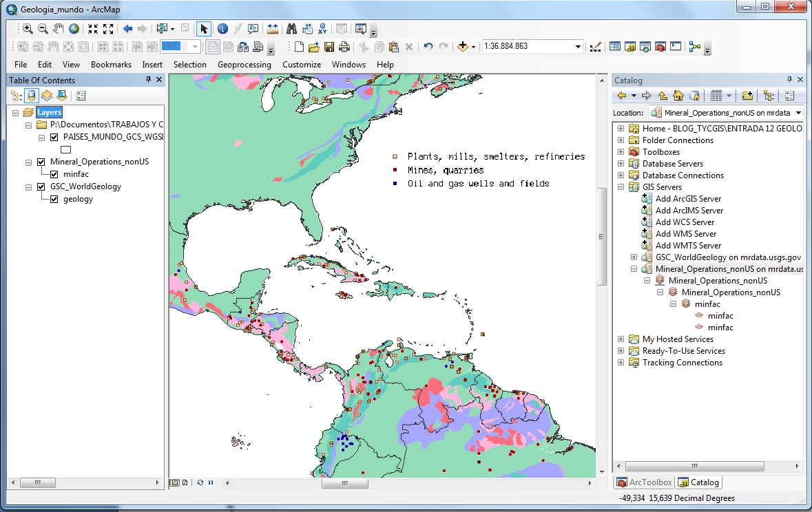
Task: Select the Zoom In tool
Action: coord(28,29)
